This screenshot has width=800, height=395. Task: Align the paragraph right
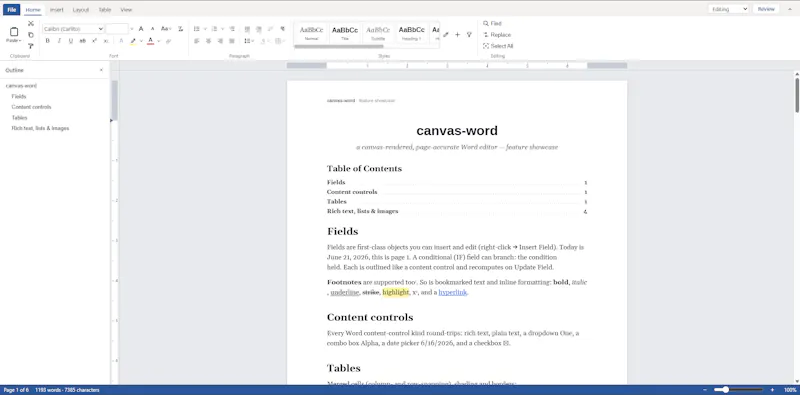[220, 41]
